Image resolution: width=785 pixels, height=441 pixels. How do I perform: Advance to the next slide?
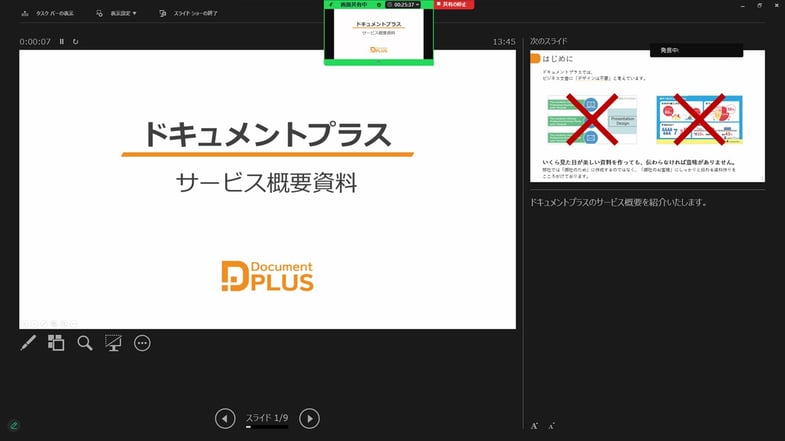(x=309, y=418)
